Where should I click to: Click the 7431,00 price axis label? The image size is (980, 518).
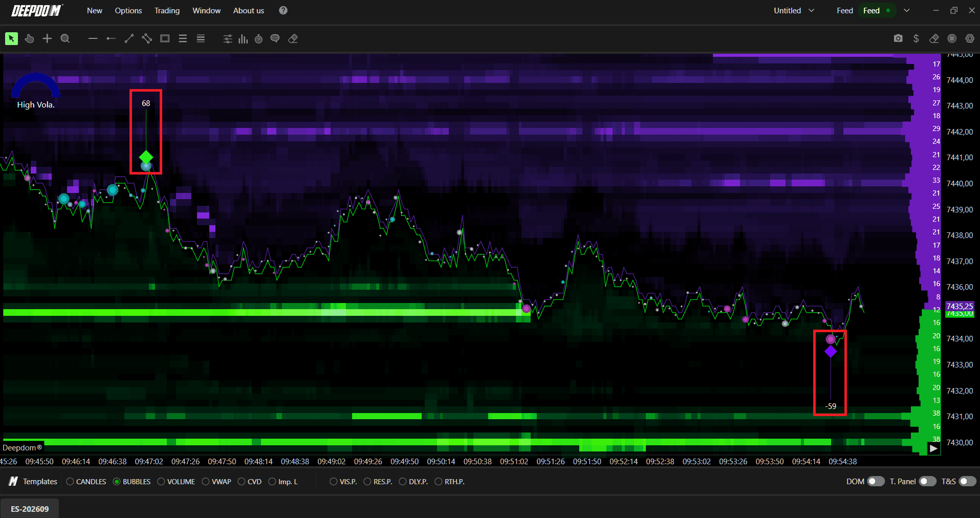(960, 416)
